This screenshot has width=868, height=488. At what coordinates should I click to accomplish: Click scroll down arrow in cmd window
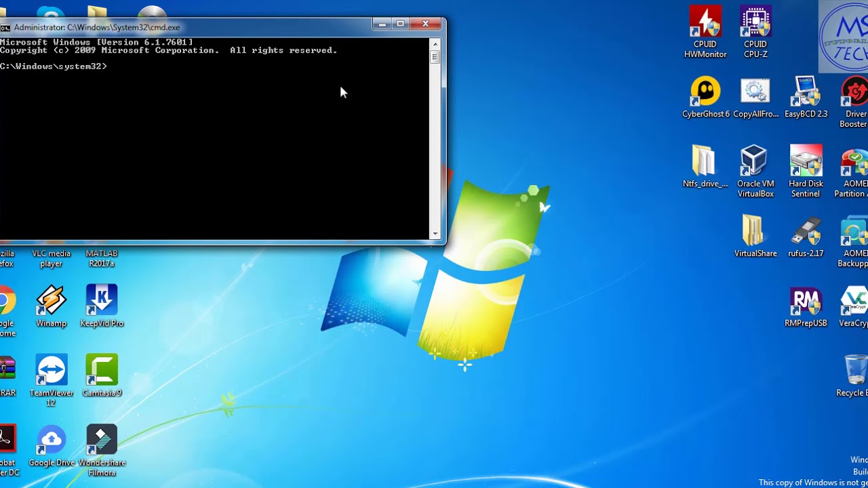coord(435,234)
